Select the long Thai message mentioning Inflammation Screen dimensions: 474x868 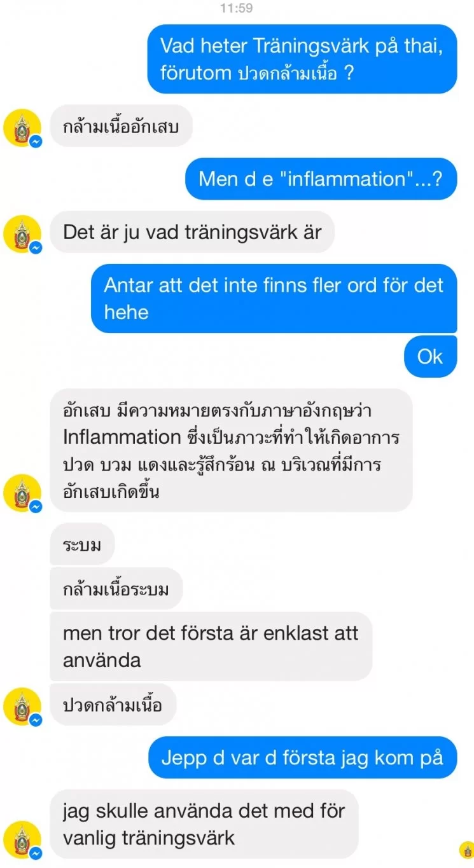[231, 450]
